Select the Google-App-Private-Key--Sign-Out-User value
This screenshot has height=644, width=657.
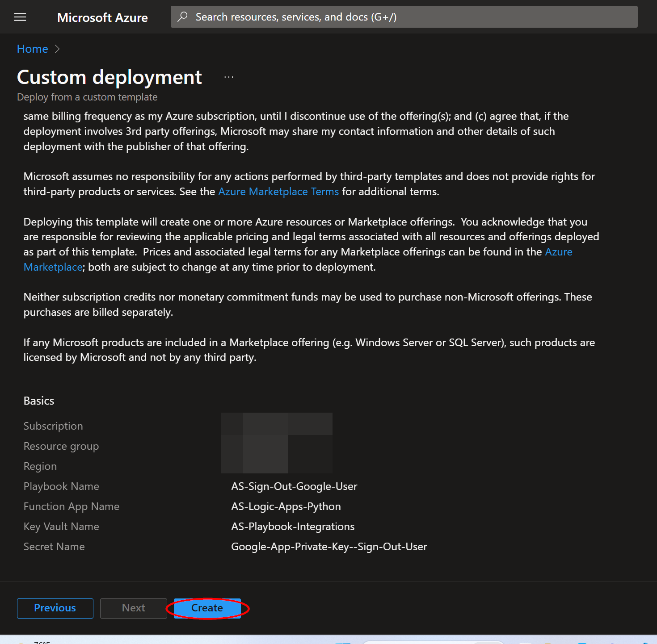(329, 547)
